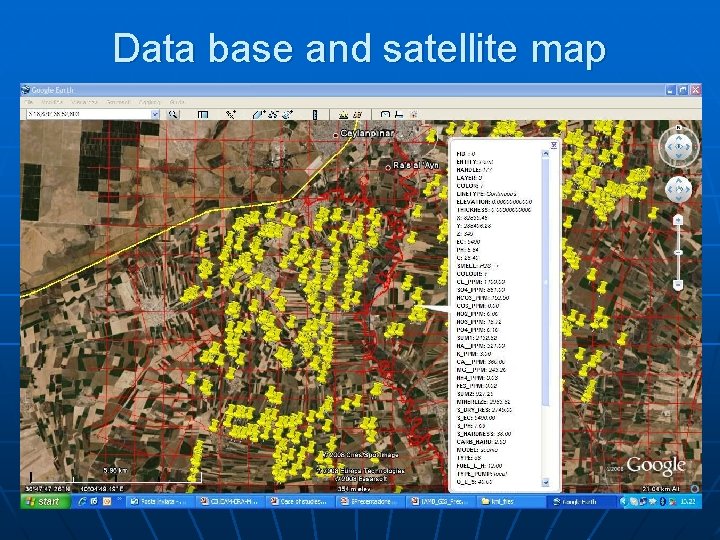The width and height of the screenshot is (720, 540).
Task: Click the balloon scroll down arrow
Action: [x=546, y=482]
